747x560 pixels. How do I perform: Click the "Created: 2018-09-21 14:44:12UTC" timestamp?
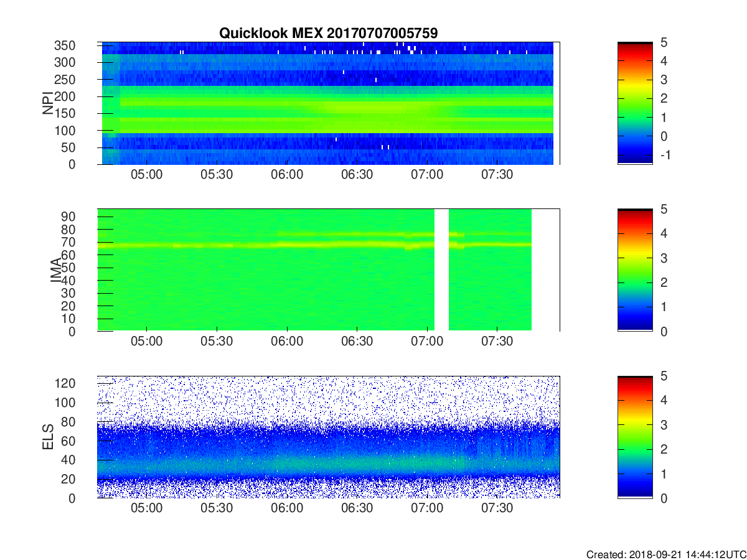(666, 554)
